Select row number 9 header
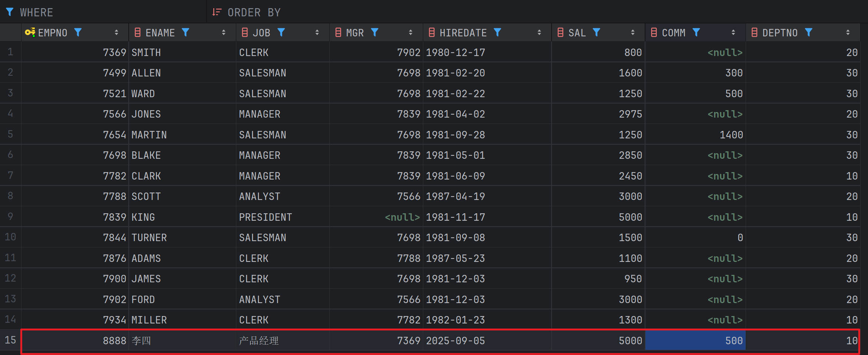868x355 pixels. (x=10, y=217)
